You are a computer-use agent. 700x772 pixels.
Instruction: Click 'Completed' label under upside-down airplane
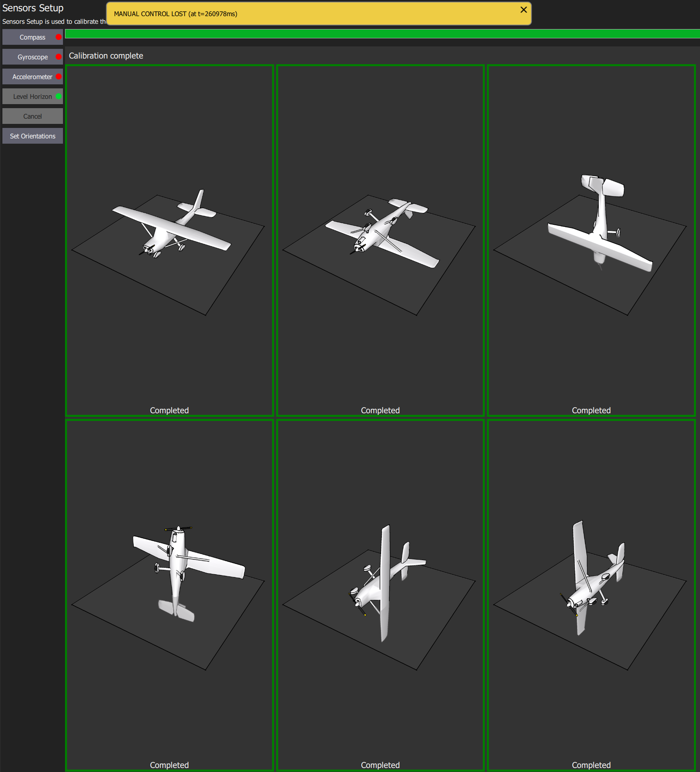[380, 410]
